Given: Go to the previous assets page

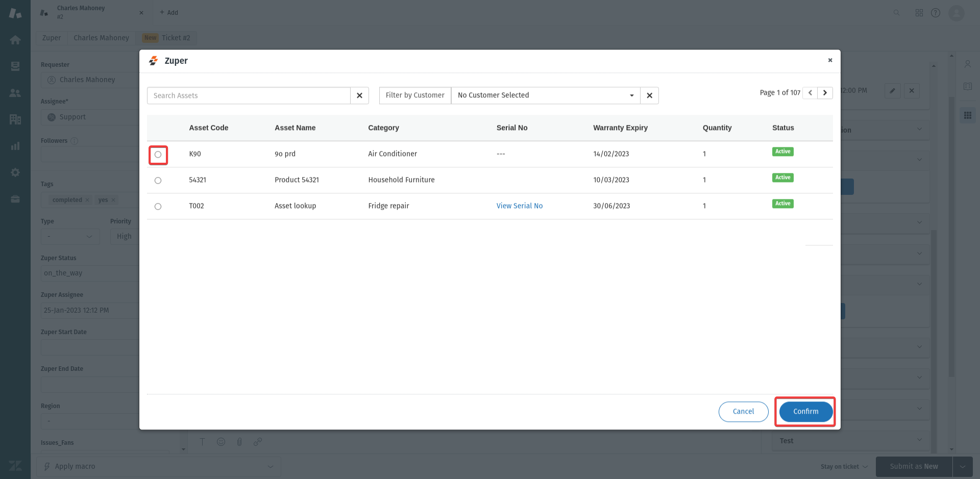Looking at the screenshot, I should pos(810,93).
